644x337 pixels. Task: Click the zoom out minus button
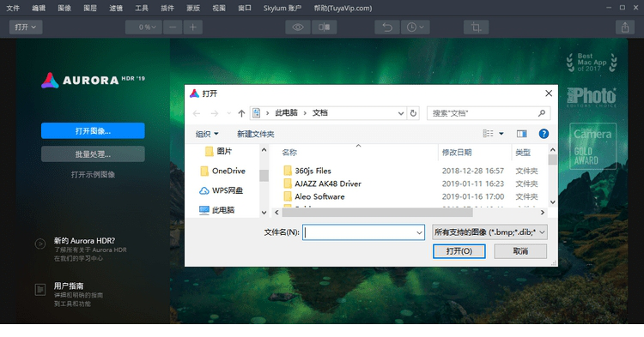173,27
